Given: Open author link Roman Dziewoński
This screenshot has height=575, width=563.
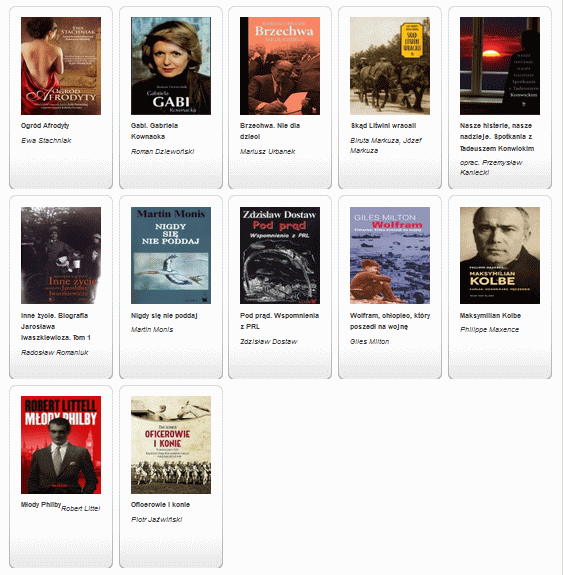Looking at the screenshot, I should coord(162,151).
